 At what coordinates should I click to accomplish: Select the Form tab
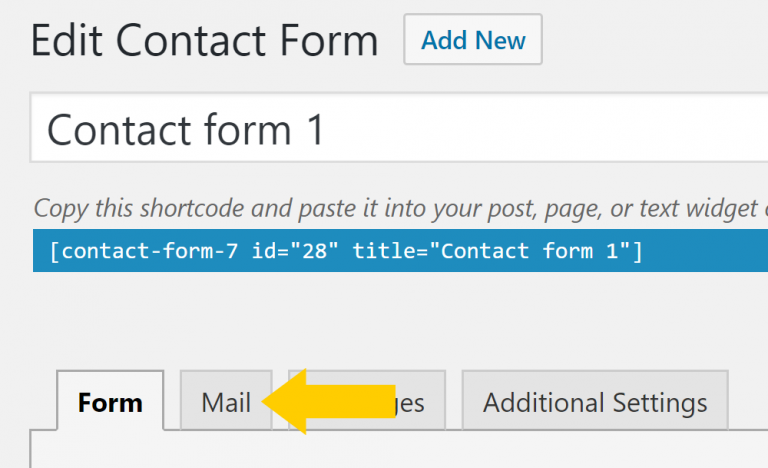click(110, 403)
